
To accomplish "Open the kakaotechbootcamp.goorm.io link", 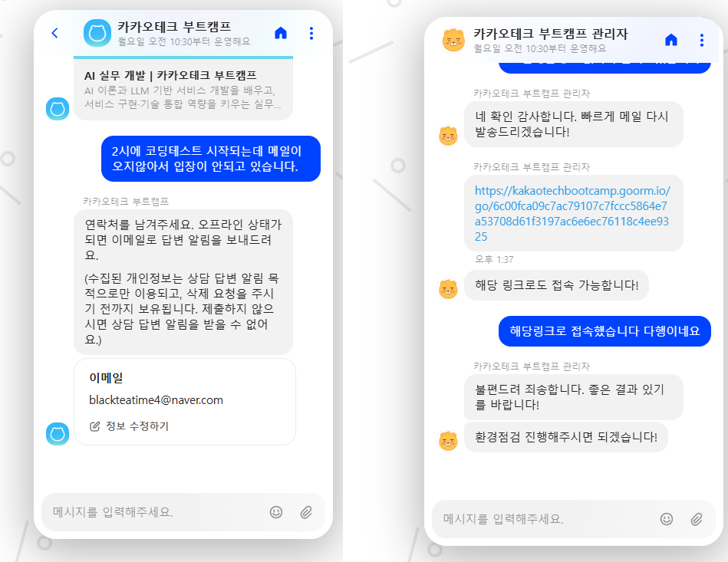I will [572, 213].
